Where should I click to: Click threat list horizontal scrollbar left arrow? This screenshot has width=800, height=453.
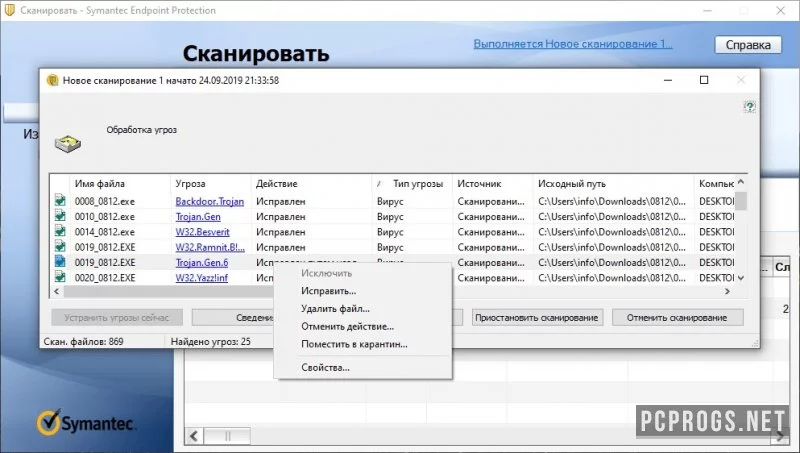[57, 291]
